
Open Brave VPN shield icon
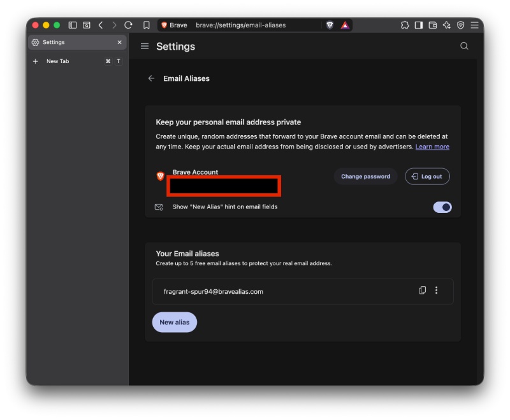coord(460,25)
